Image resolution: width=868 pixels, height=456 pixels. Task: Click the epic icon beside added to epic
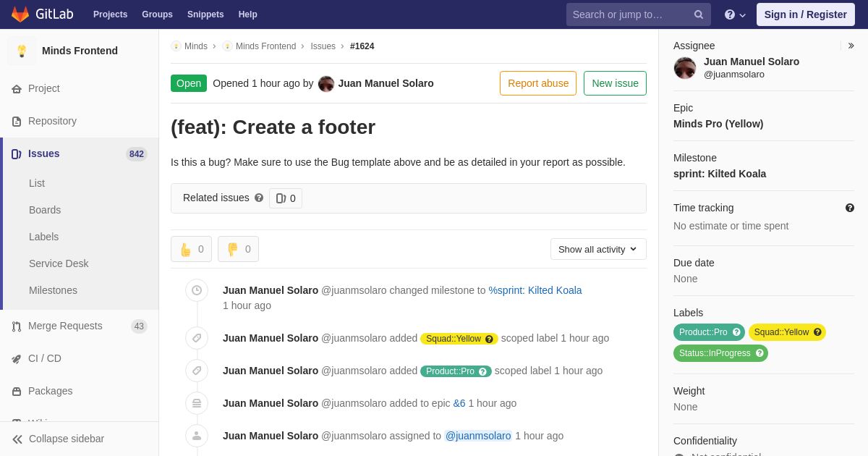click(x=197, y=403)
